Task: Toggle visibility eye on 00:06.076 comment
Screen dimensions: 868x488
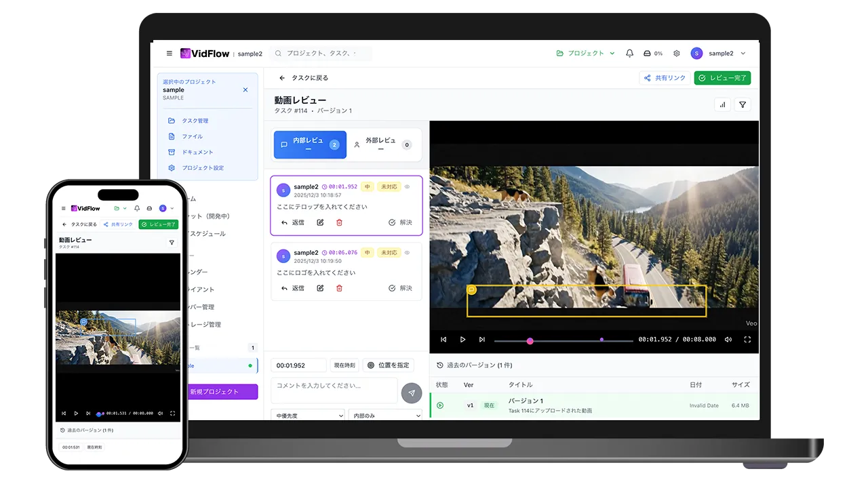Action: click(408, 253)
